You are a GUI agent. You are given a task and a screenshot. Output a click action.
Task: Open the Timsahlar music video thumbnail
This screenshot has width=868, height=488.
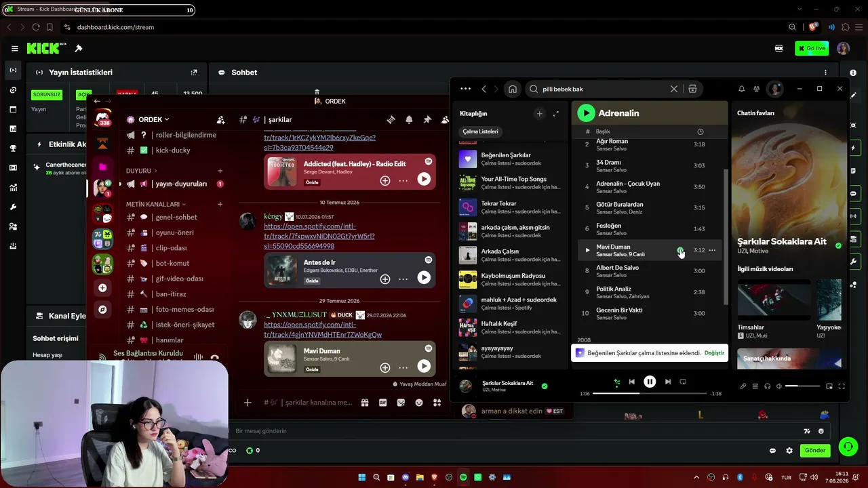pyautogui.click(x=774, y=300)
